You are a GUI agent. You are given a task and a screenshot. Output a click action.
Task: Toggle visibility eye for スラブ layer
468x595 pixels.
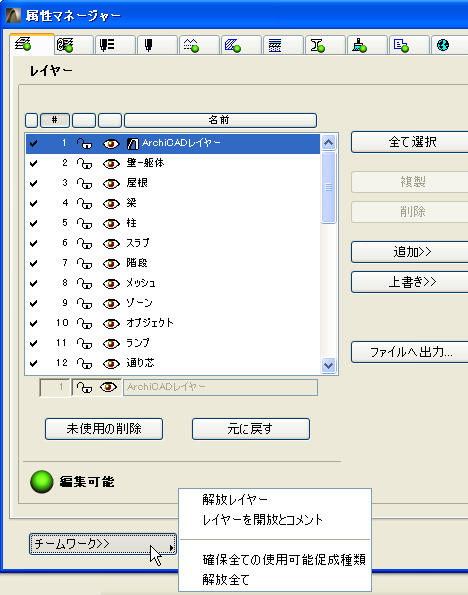point(111,244)
